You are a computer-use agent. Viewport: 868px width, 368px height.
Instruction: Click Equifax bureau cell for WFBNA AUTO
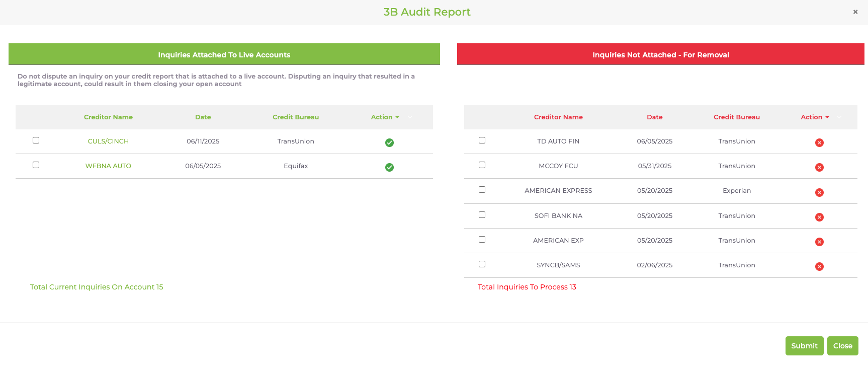[x=296, y=166]
